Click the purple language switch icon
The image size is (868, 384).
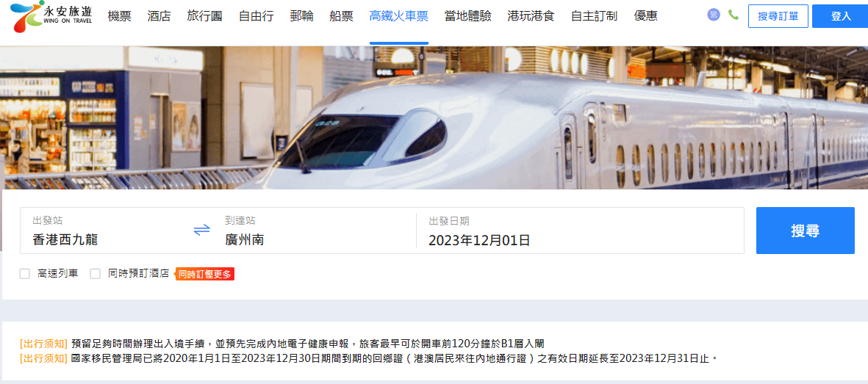point(714,15)
